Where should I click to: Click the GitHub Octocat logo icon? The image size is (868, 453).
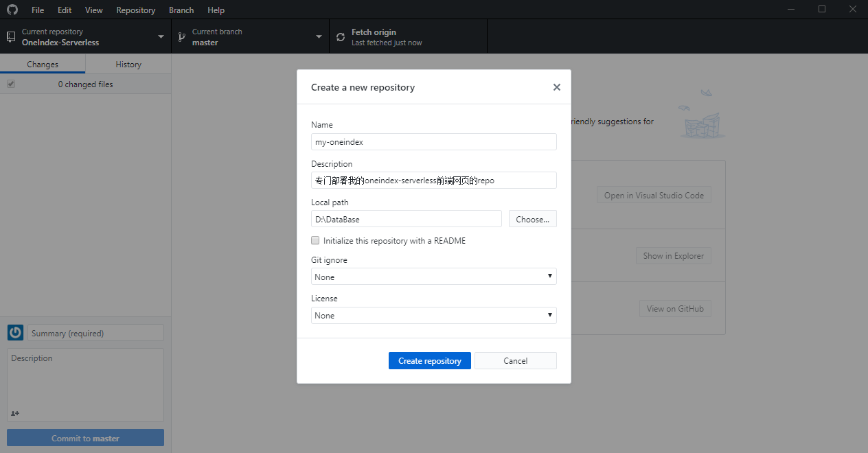point(12,10)
